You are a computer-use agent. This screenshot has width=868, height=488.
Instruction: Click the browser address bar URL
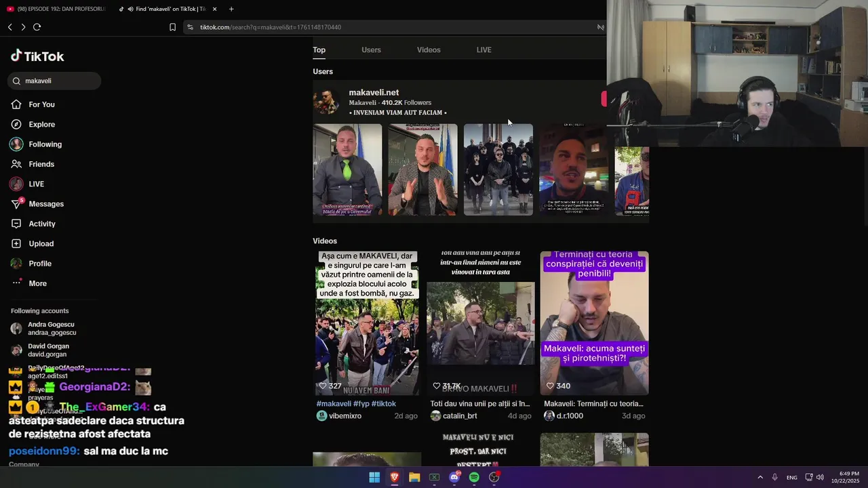point(271,27)
